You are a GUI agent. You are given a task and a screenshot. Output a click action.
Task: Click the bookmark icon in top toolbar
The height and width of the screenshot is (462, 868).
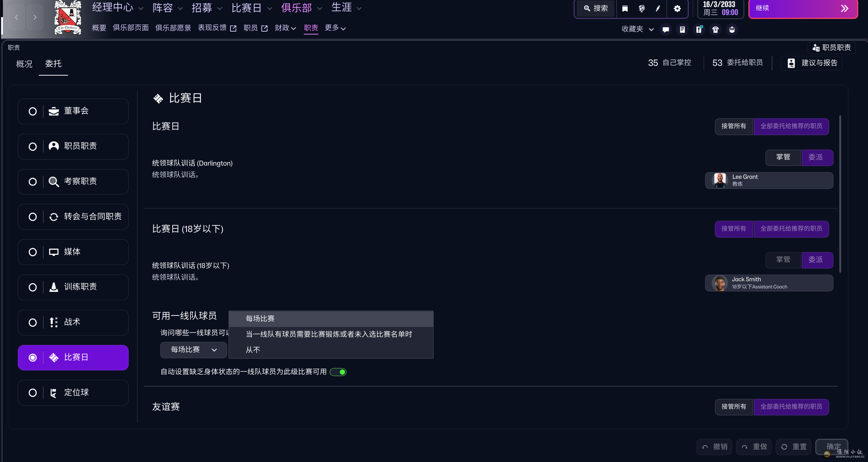pos(625,8)
